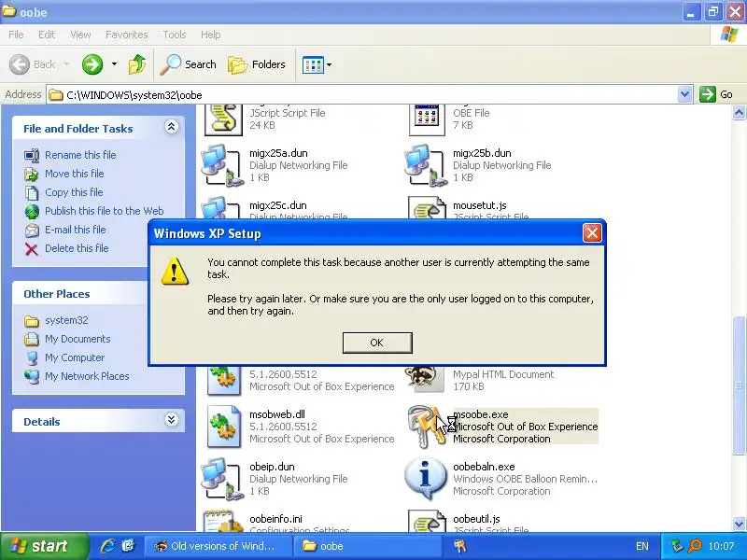This screenshot has width=747, height=560.
Task: Expand the Address bar dropdown
Action: (684, 94)
